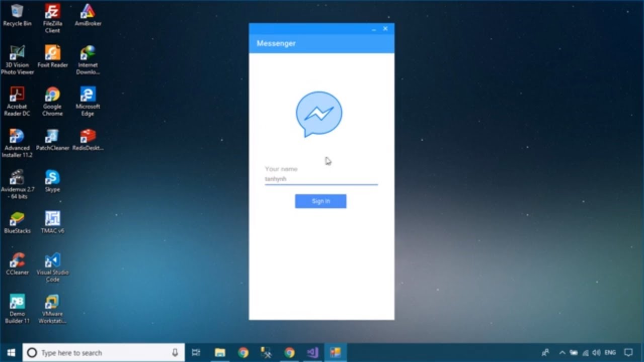Image resolution: width=644 pixels, height=362 pixels.
Task: Select the PatchCleaner desktop icon
Action: click(52, 140)
